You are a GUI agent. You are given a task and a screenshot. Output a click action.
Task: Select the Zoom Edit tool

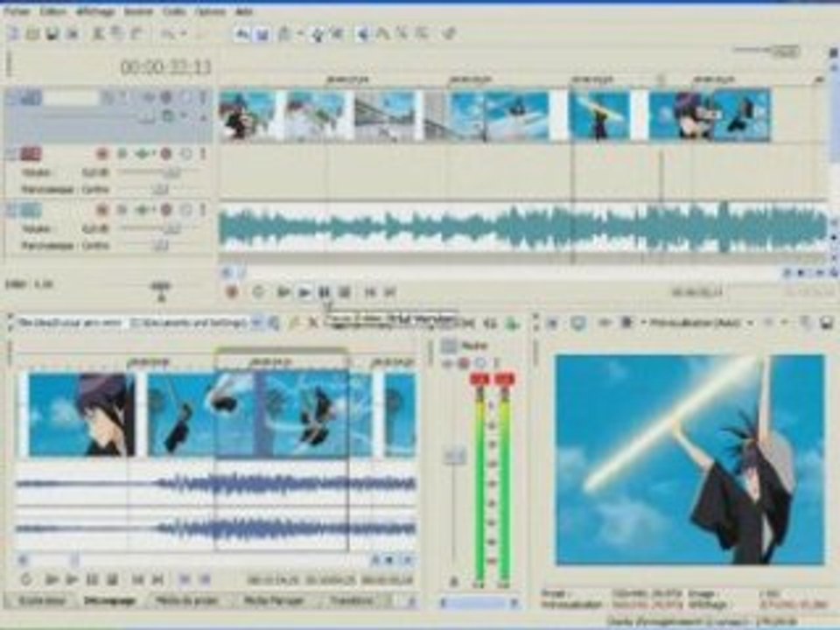[x=422, y=34]
